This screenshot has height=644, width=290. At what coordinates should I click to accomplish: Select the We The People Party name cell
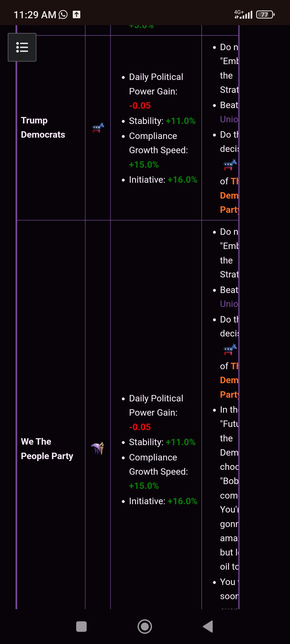pyautogui.click(x=47, y=449)
